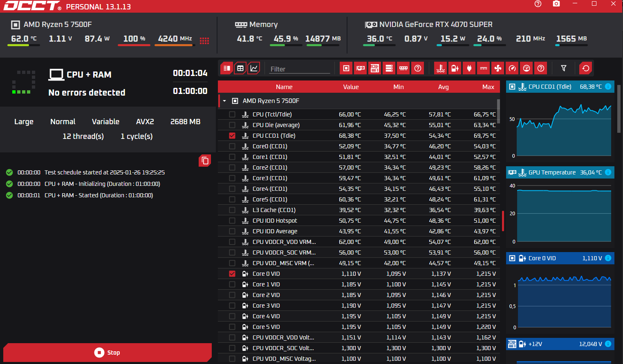Viewport: 623px width, 364px height.
Task: Toggle the question-mark filter next to the funnel
Action: point(541,68)
